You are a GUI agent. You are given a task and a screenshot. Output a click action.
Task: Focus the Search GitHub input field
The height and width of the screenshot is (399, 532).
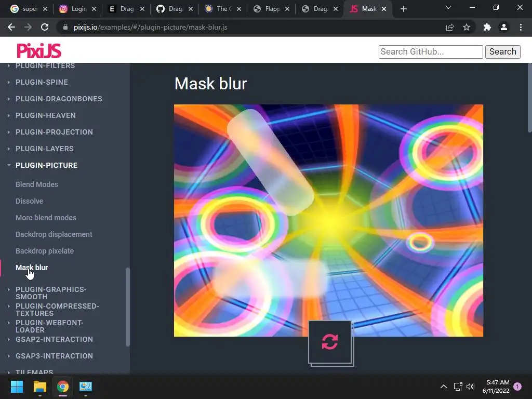click(x=431, y=51)
